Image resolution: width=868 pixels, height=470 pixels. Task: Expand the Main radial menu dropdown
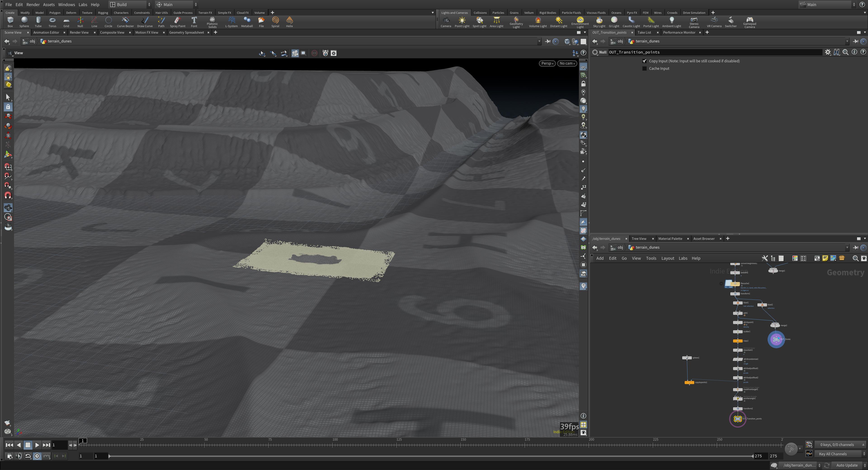click(x=176, y=4)
